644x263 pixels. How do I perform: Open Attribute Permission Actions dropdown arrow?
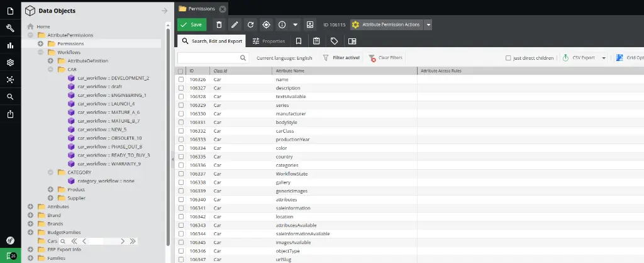coord(428,25)
